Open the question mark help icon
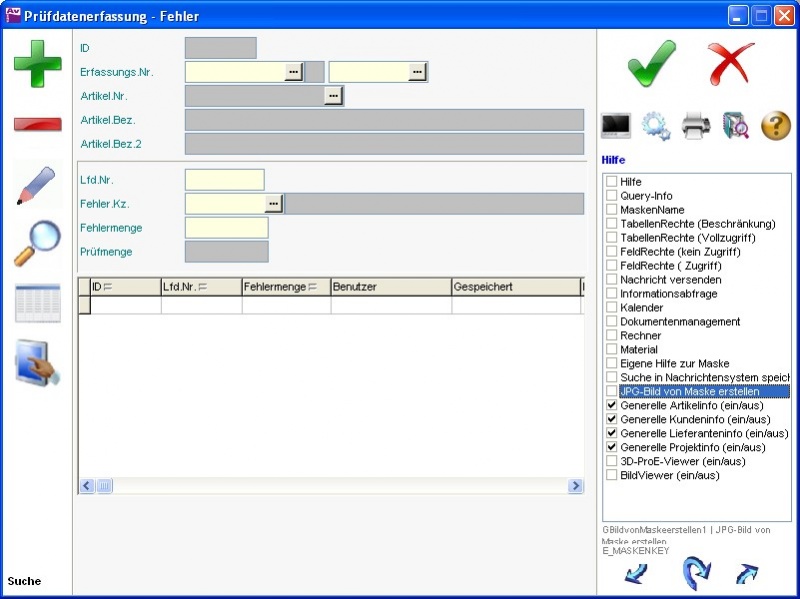The width and height of the screenshot is (800, 599). [776, 126]
